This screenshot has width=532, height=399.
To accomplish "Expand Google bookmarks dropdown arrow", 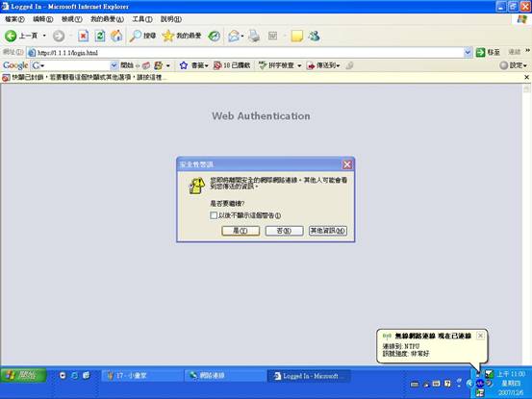I will [x=206, y=65].
